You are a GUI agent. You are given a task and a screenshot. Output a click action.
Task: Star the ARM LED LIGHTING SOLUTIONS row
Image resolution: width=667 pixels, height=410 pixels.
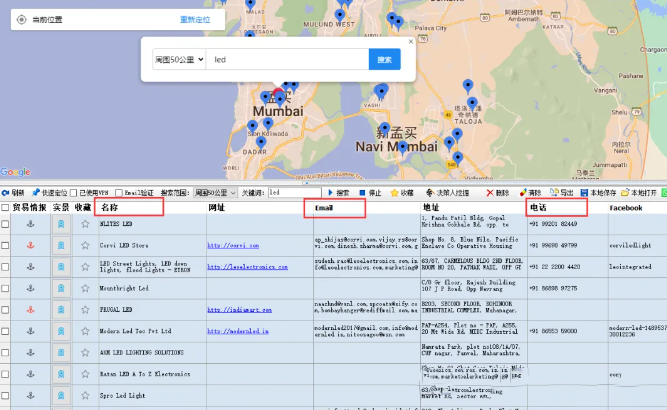(x=86, y=353)
